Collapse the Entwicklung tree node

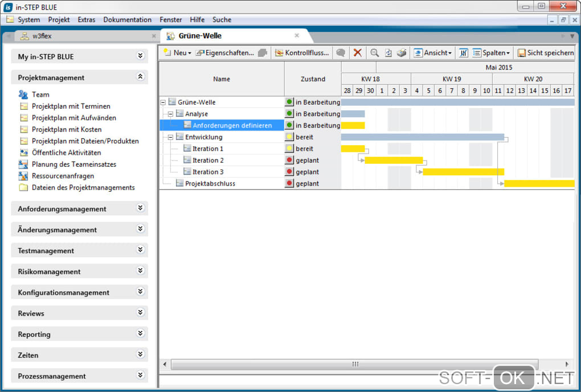(170, 137)
